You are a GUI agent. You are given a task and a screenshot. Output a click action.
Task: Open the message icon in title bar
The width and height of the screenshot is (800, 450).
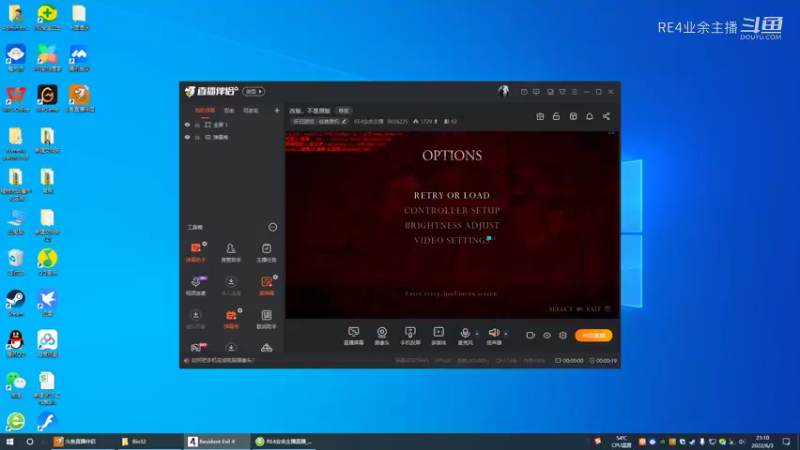pos(524,92)
